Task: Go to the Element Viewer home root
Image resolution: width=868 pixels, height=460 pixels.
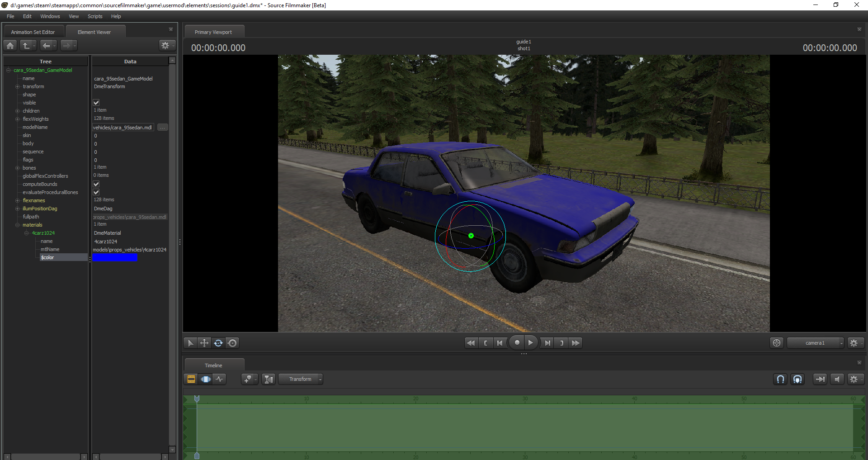Action: pyautogui.click(x=10, y=45)
